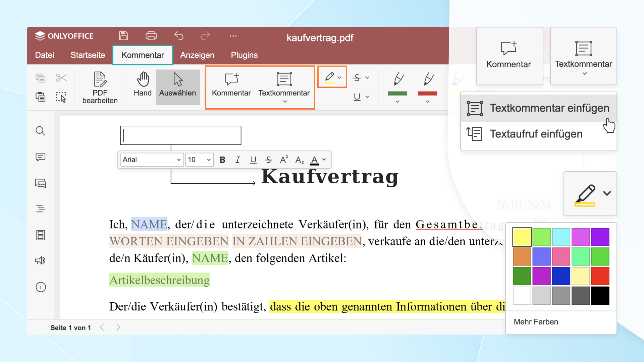Open page thumbnails sidebar icon
The image size is (644, 362).
click(x=41, y=235)
